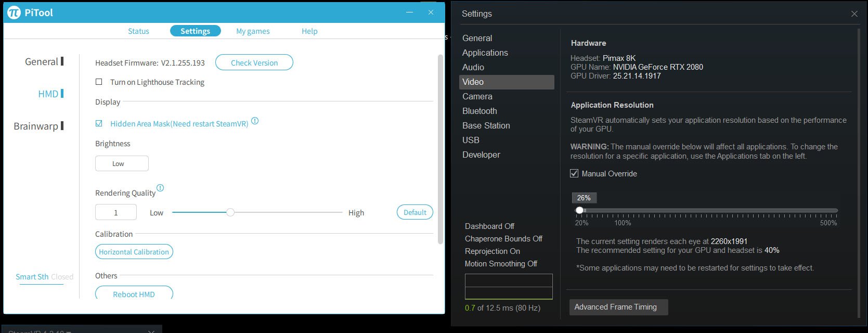The height and width of the screenshot is (333, 868).
Task: Switch to PiTool Status tab
Action: pos(138,31)
